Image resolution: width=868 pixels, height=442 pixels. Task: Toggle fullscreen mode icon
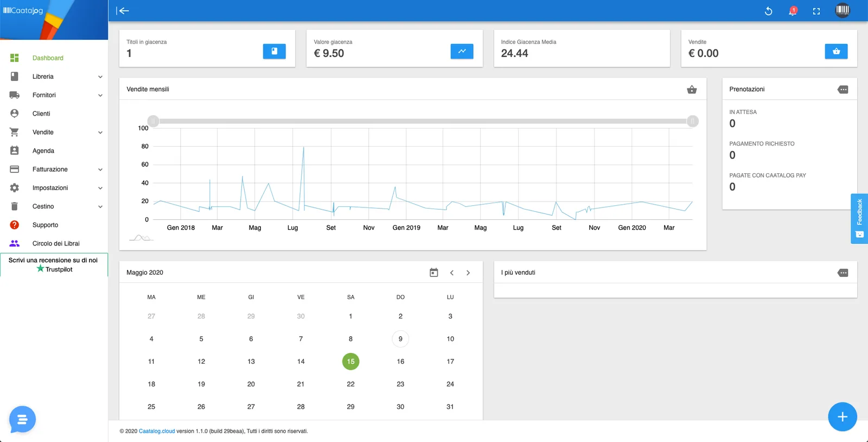click(816, 11)
